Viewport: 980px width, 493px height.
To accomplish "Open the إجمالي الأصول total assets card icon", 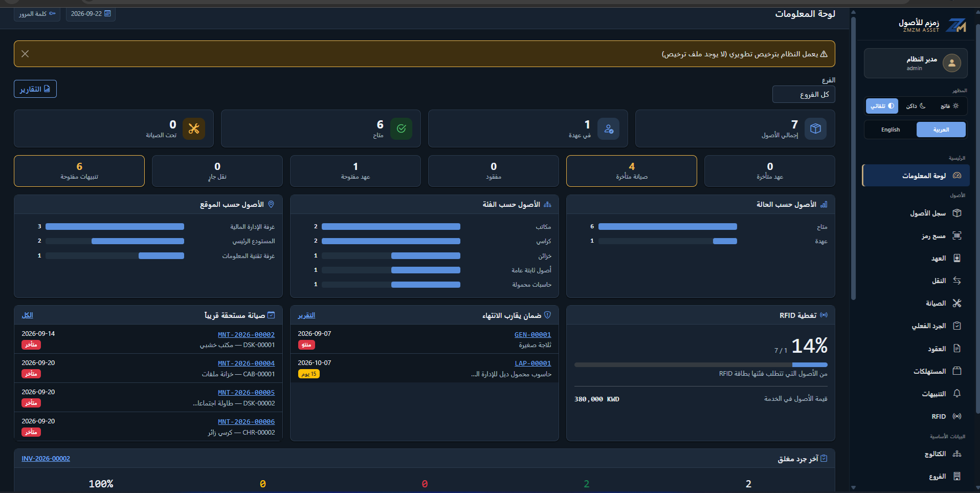I will click(x=815, y=128).
